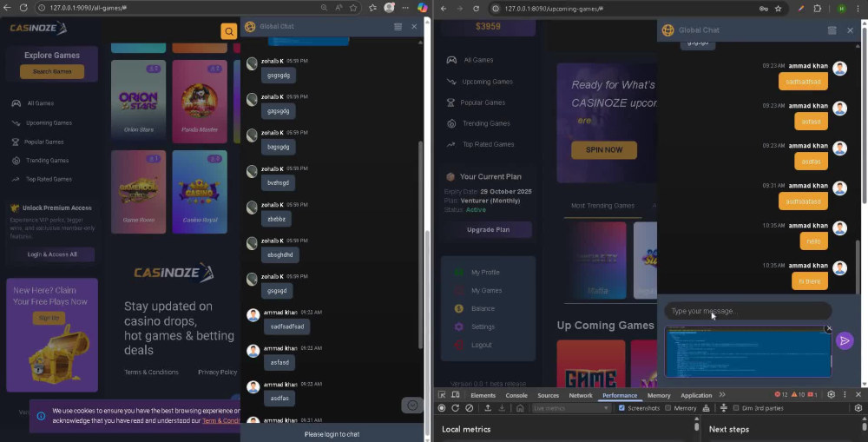Reload the page in the right browser
This screenshot has height=442, width=868.
pos(476,9)
